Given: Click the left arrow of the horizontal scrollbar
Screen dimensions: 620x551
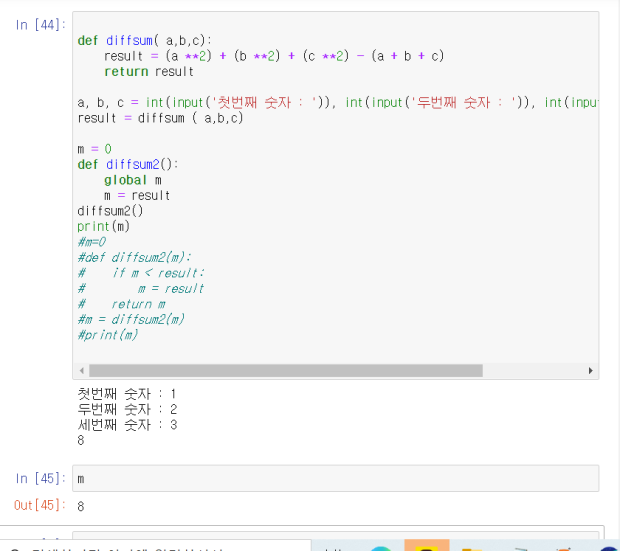Looking at the screenshot, I should tap(81, 371).
